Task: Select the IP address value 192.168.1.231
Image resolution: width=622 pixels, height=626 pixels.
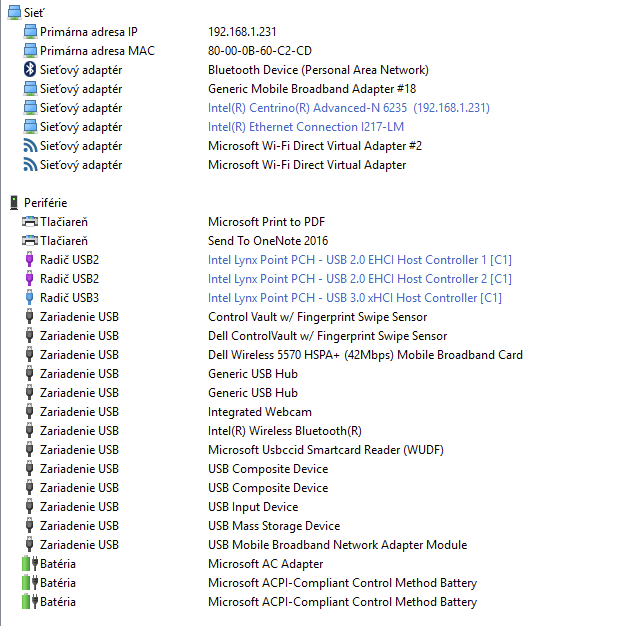Action: [242, 32]
